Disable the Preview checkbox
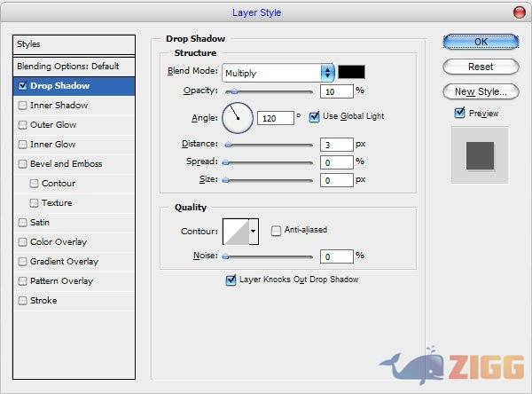 (459, 113)
